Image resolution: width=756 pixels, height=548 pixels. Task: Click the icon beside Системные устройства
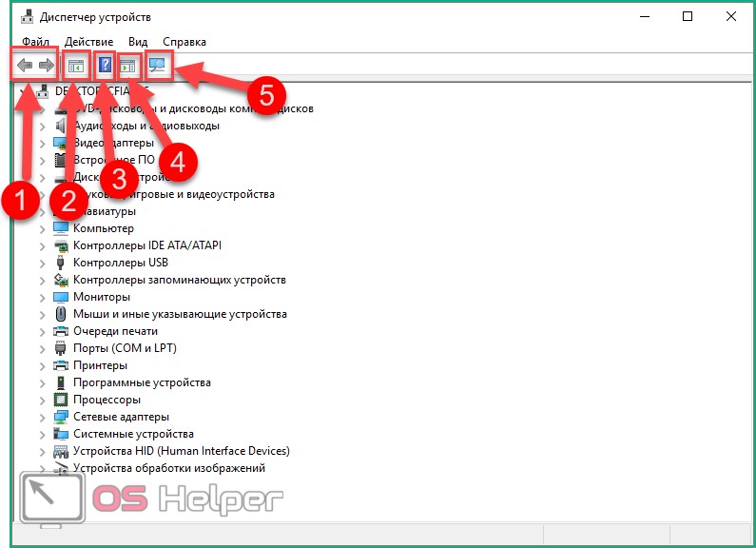61,434
